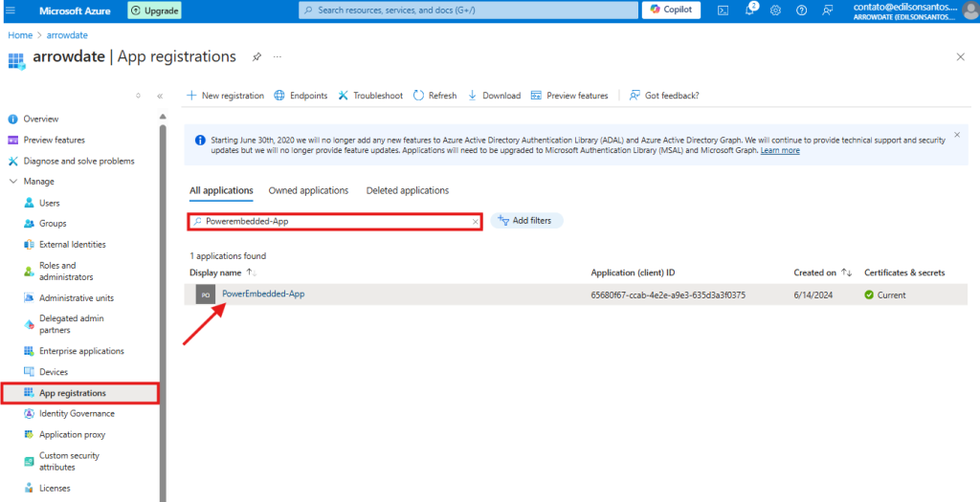The height and width of the screenshot is (502, 980).
Task: Click the global search bar
Action: pyautogui.click(x=468, y=10)
